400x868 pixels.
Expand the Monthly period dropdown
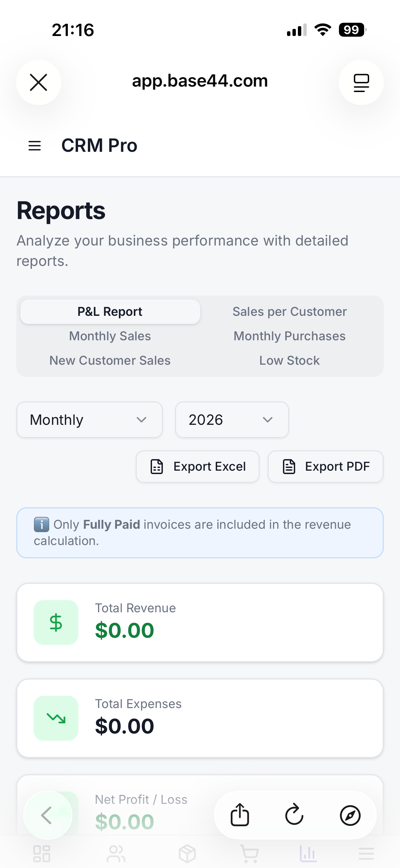click(x=90, y=420)
